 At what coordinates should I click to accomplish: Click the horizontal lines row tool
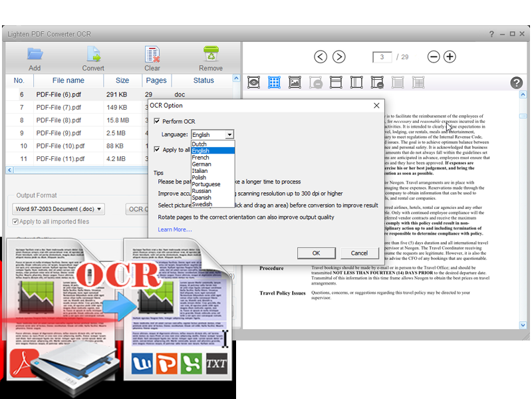pos(336,82)
